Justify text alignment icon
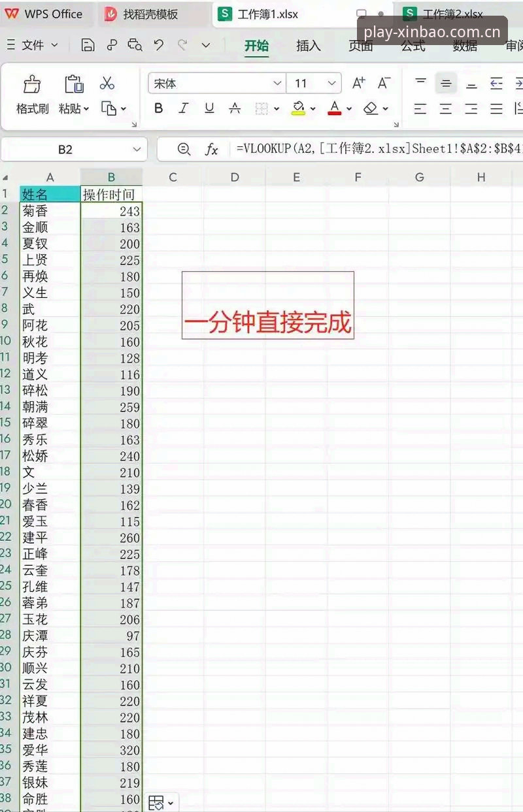 pyautogui.click(x=497, y=108)
